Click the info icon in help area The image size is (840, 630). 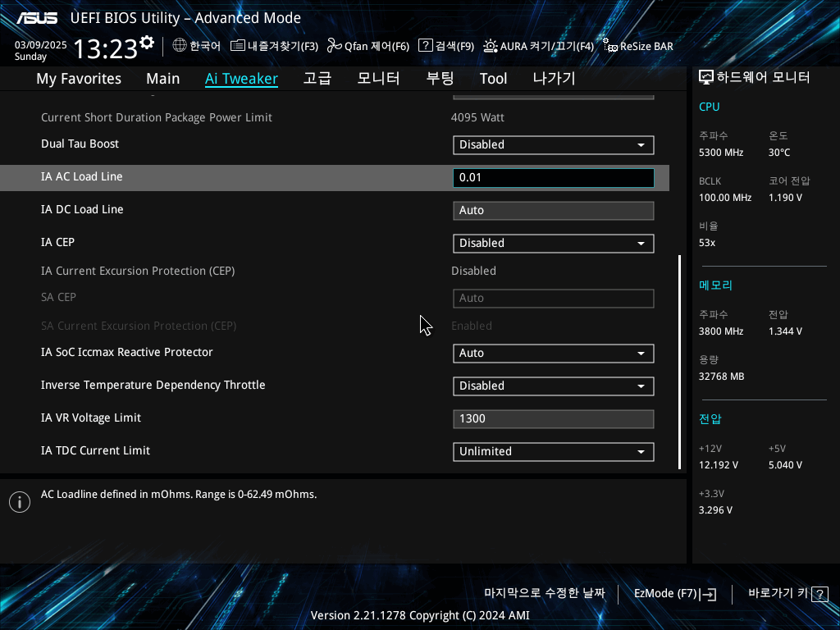[20, 502]
